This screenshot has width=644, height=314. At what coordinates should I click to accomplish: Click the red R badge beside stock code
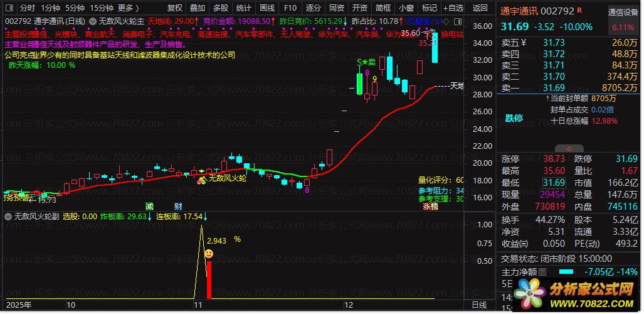pyautogui.click(x=579, y=10)
